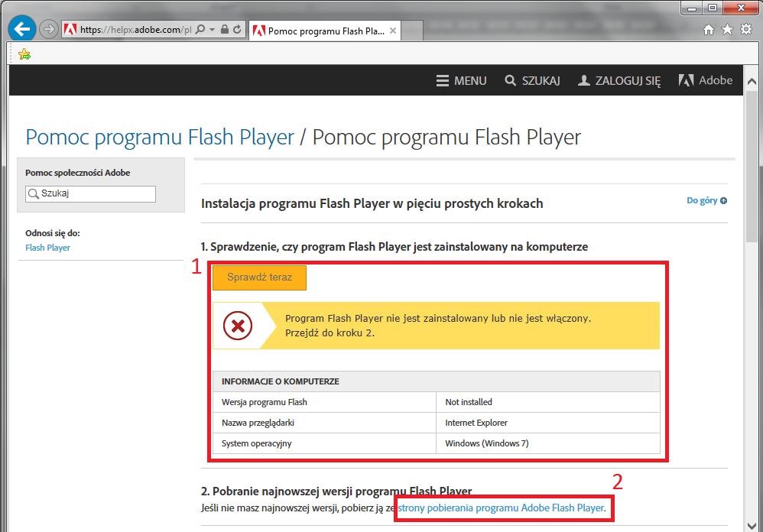763x532 pixels.
Task: Click the up-arrow icon beside Do góry
Action: 723,201
